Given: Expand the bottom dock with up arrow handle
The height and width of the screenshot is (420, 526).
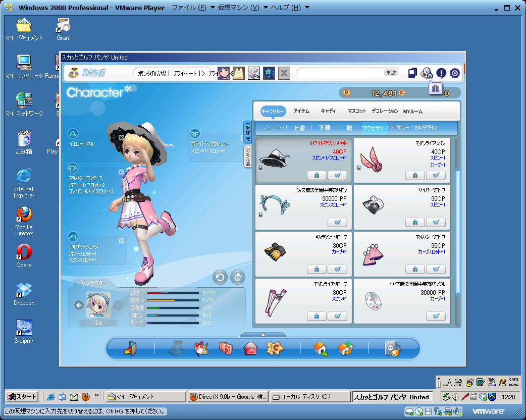Looking at the screenshot, I should click(263, 335).
